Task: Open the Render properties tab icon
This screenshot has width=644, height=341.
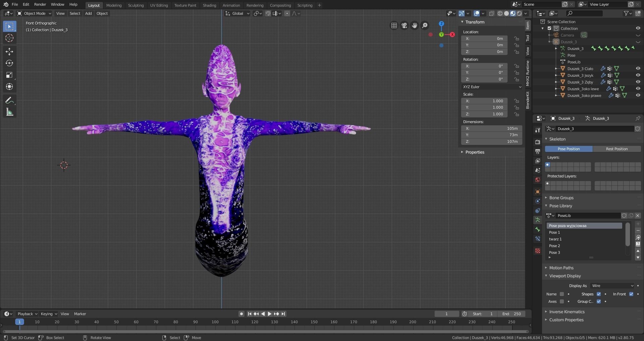Action: 538,142
